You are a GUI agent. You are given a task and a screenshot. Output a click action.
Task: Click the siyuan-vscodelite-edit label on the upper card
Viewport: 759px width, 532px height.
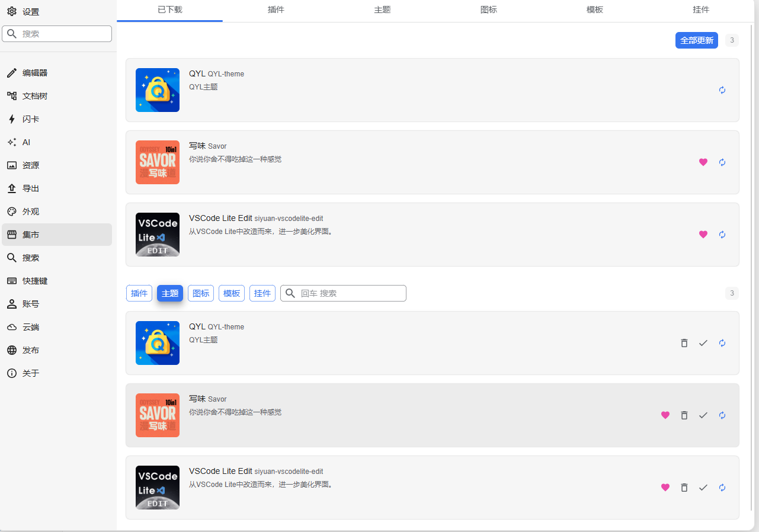(289, 219)
